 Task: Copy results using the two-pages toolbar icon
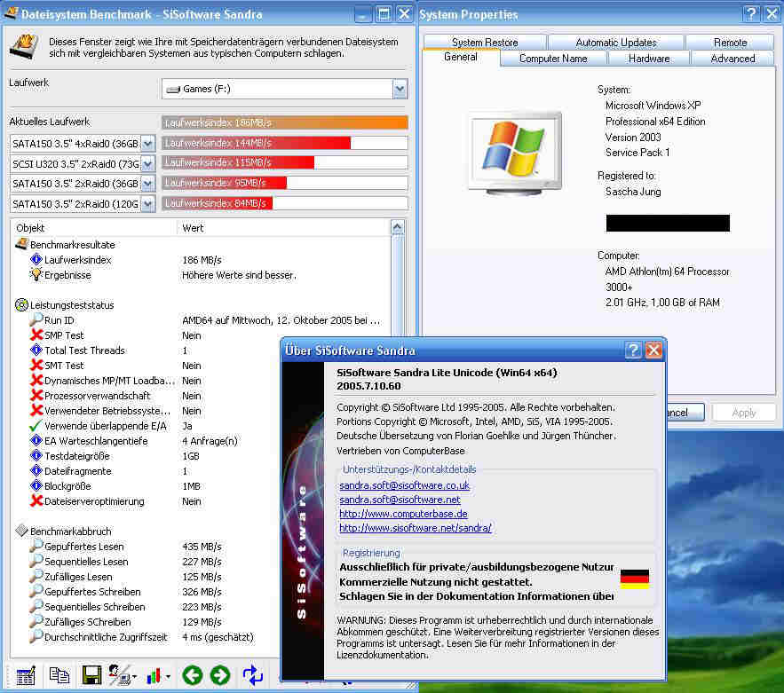(59, 675)
